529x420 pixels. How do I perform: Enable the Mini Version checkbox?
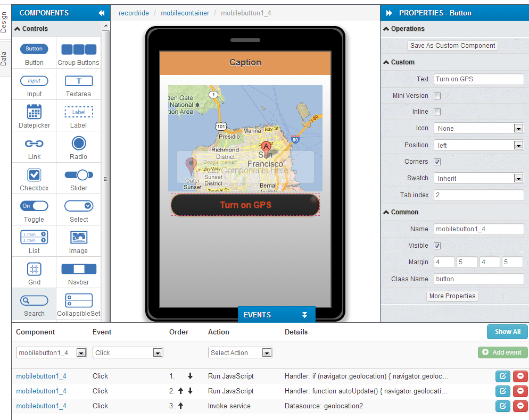click(x=437, y=96)
